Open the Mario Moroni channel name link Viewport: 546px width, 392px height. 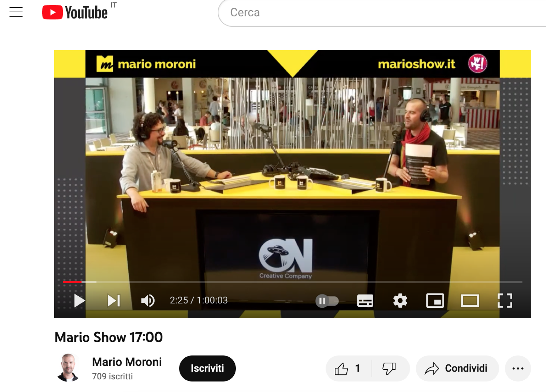click(127, 362)
